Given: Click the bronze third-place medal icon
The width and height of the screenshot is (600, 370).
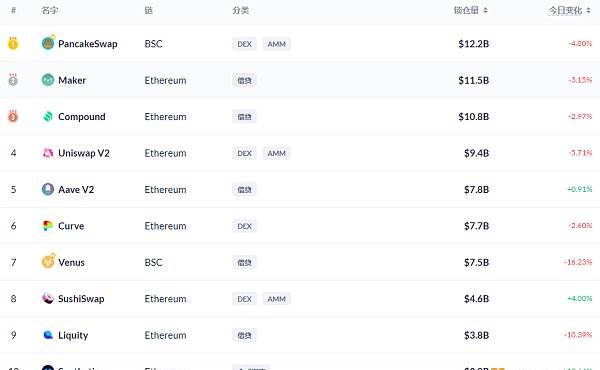Looking at the screenshot, I should click(13, 116).
